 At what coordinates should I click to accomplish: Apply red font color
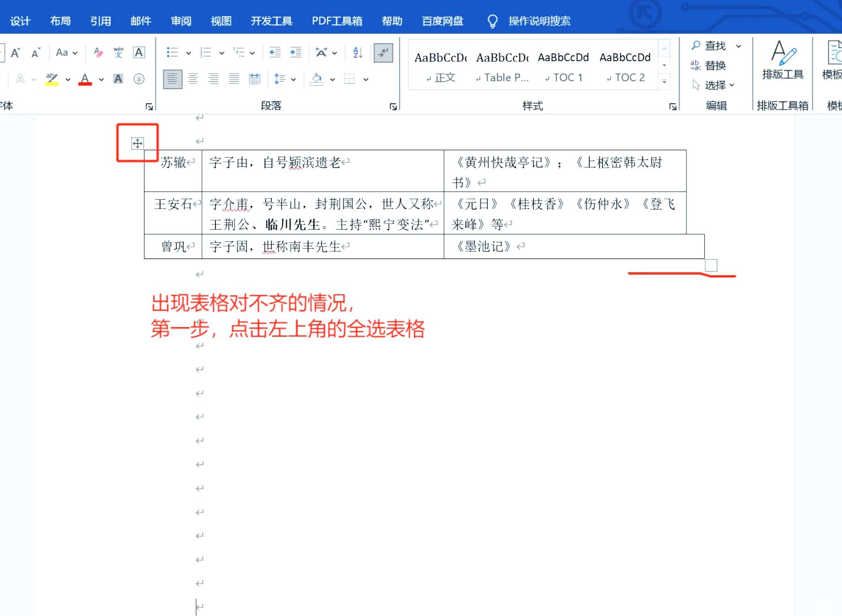click(85, 79)
